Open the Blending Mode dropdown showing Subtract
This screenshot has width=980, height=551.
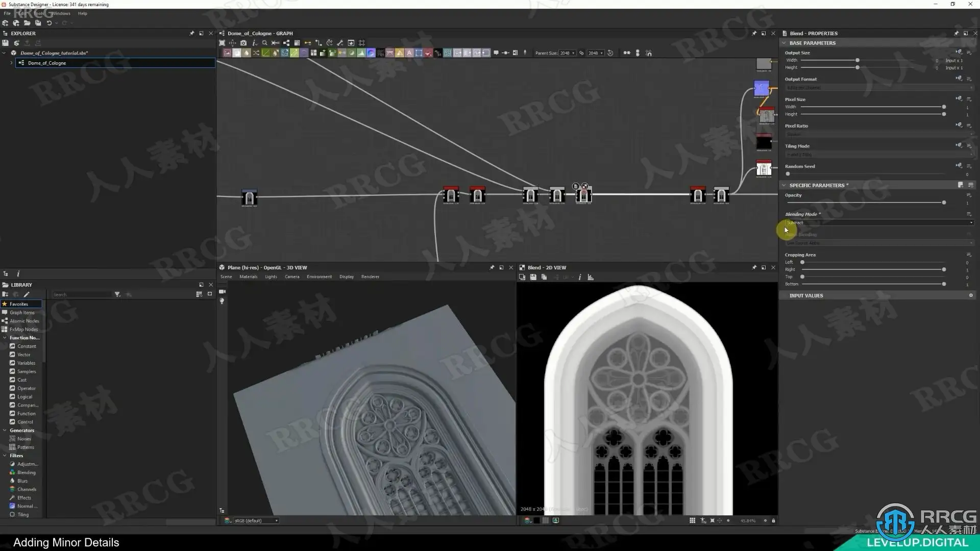click(879, 223)
